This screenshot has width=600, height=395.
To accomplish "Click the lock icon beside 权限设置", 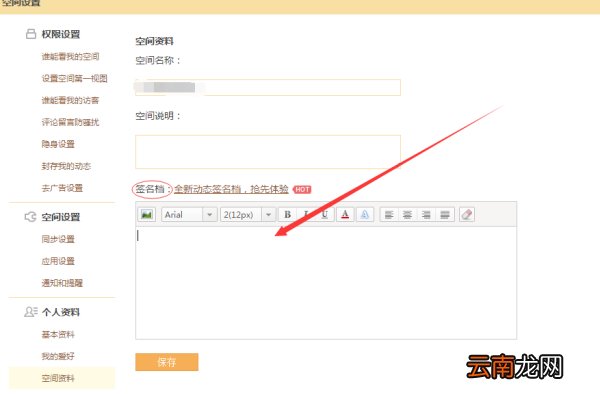I will tap(31, 34).
